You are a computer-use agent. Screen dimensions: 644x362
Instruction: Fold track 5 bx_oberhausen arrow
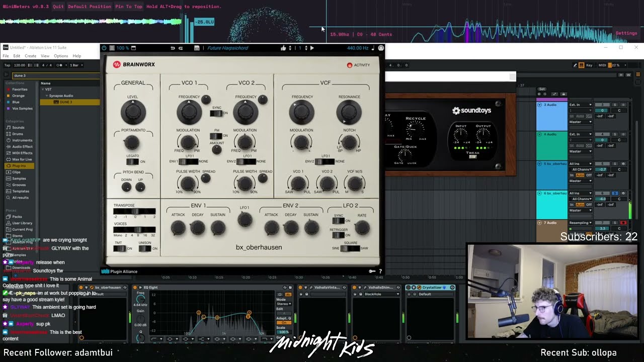coord(539,163)
